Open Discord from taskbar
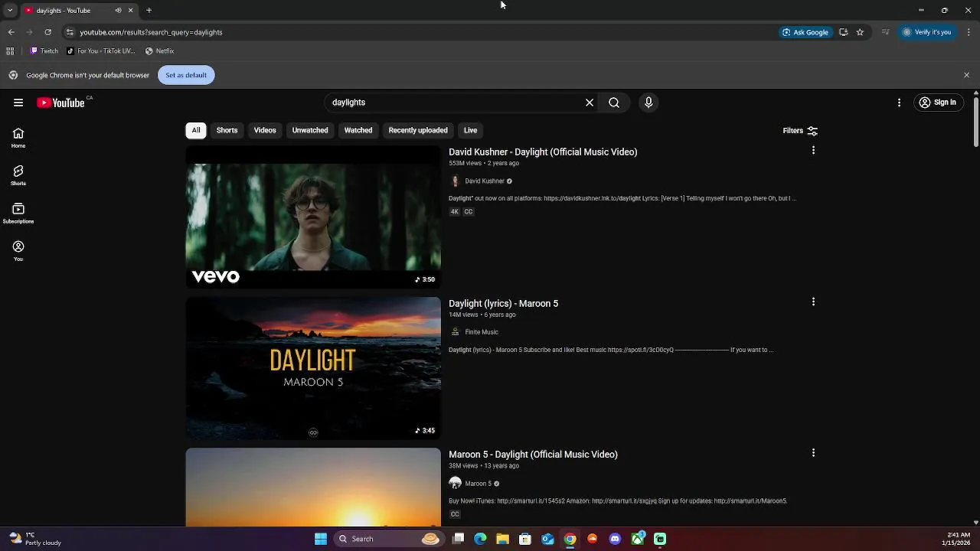 [x=615, y=539]
